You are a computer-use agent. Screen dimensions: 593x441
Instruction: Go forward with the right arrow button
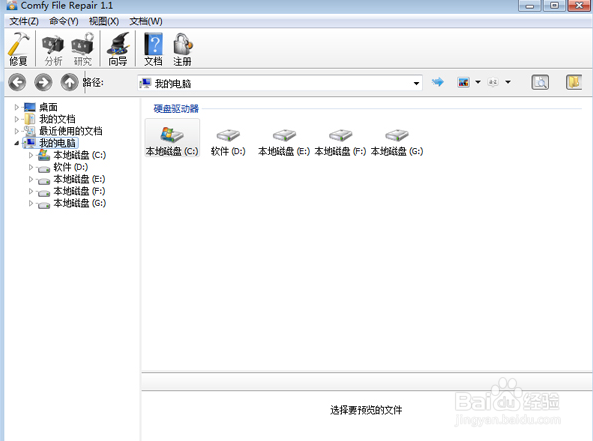point(43,82)
